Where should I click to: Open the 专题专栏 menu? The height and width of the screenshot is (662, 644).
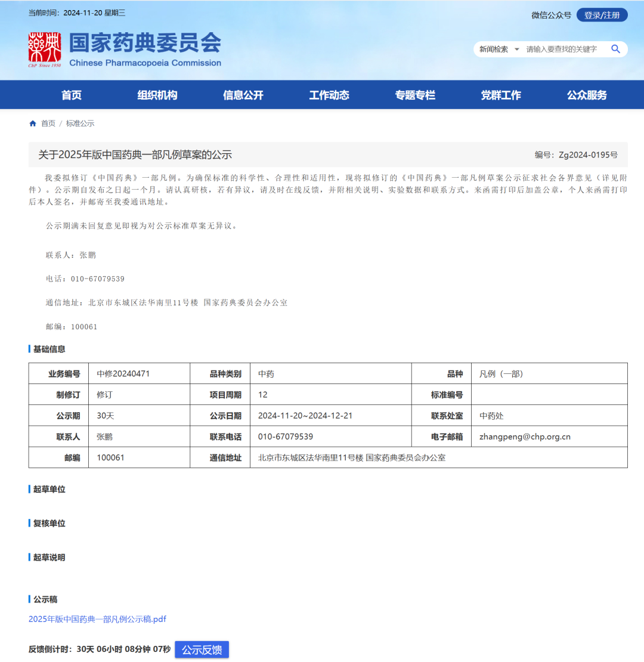(x=414, y=94)
